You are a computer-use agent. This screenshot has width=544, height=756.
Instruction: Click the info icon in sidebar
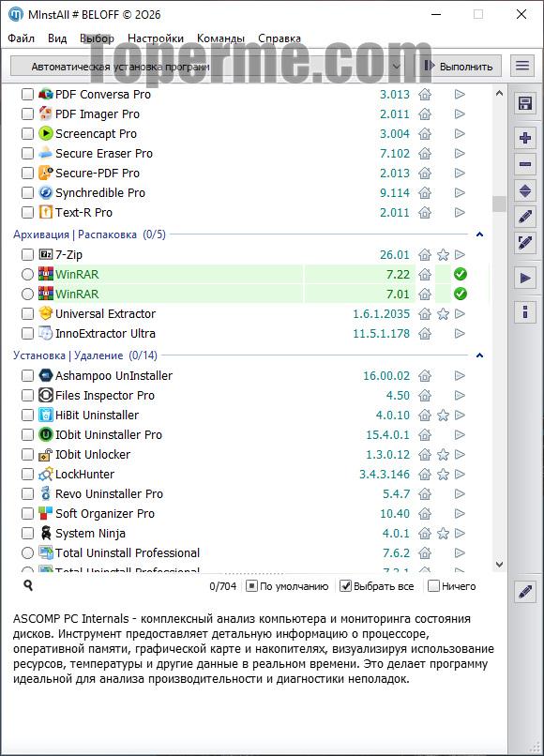(x=524, y=312)
